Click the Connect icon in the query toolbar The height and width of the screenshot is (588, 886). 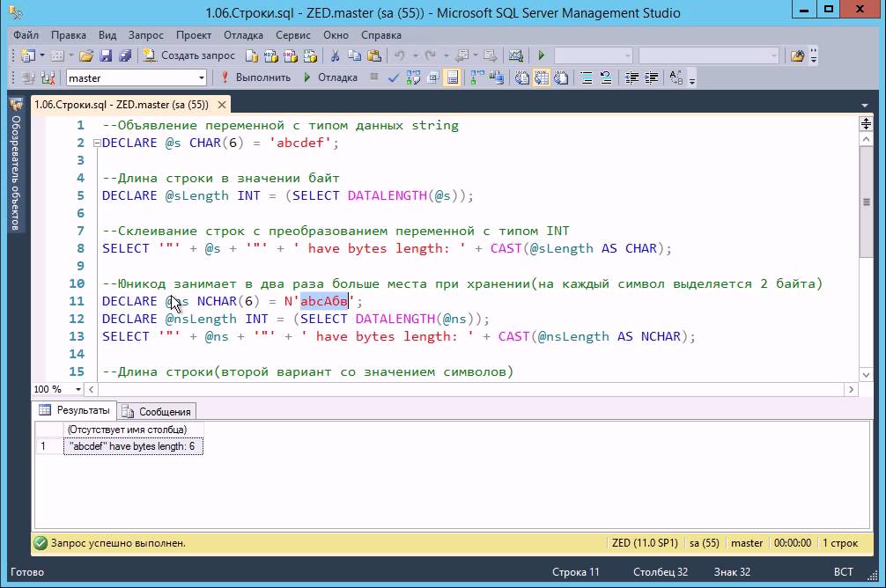pyautogui.click(x=29, y=78)
